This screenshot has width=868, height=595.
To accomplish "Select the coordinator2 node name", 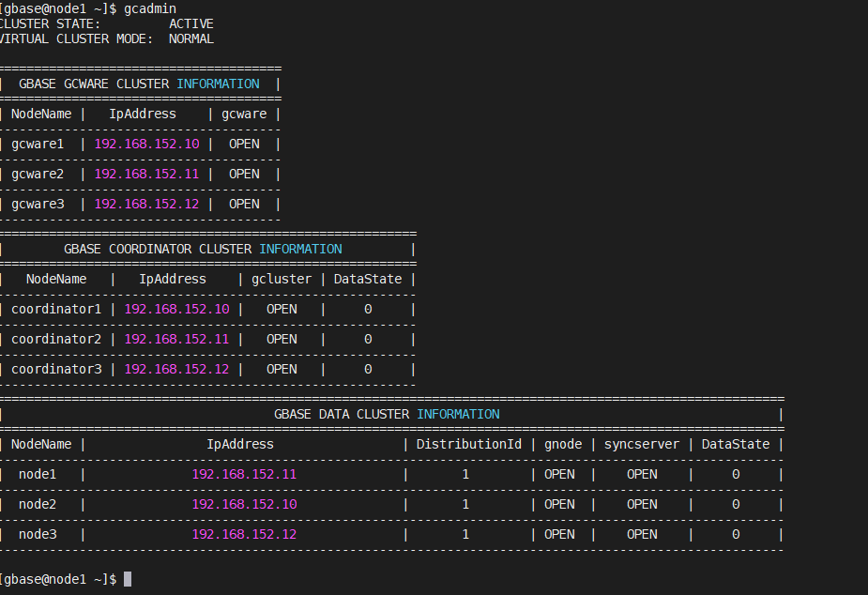I will pos(56,339).
